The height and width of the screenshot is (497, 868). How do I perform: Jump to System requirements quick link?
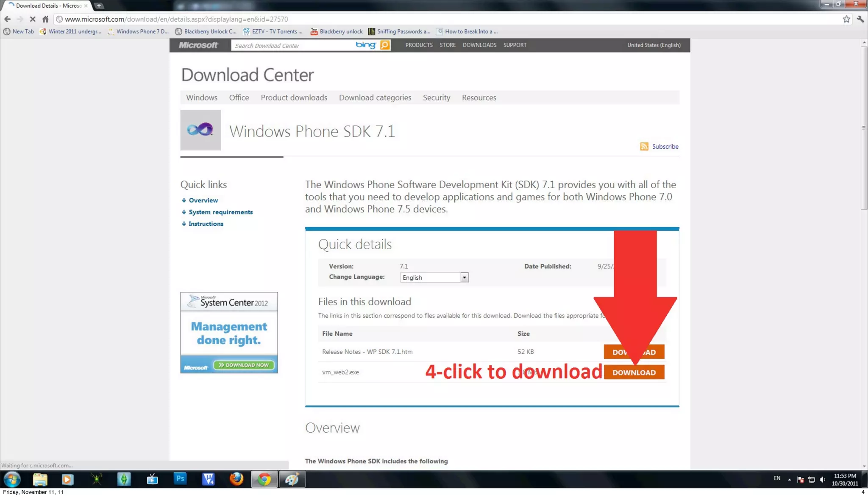[220, 212]
